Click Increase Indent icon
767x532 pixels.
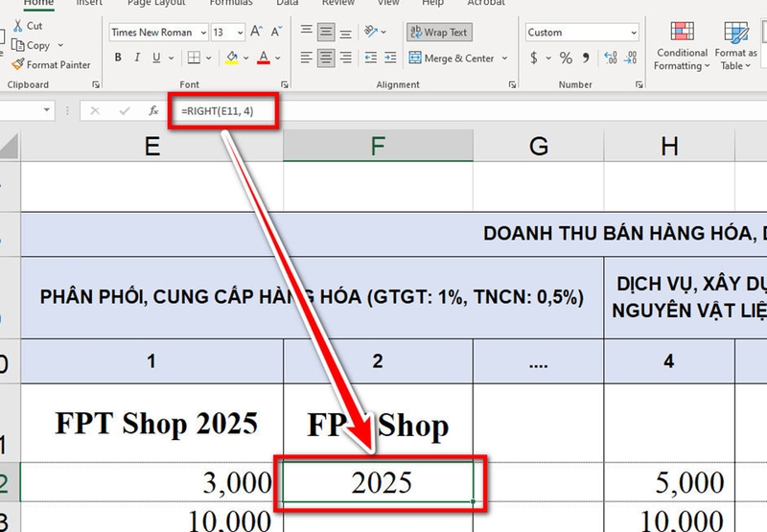[x=390, y=58]
